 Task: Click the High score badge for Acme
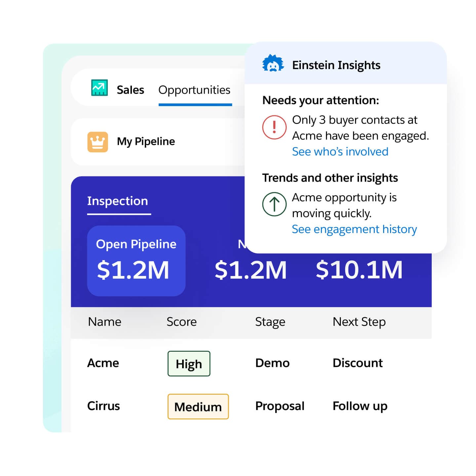[189, 364]
